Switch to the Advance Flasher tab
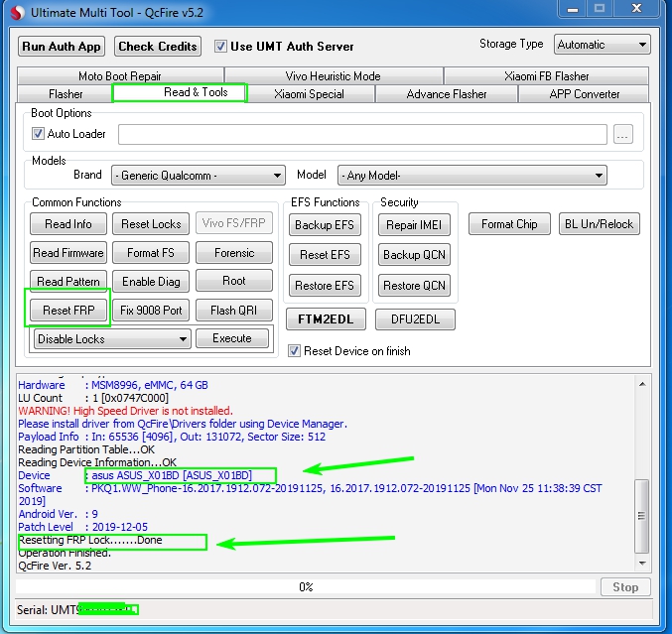 [446, 94]
